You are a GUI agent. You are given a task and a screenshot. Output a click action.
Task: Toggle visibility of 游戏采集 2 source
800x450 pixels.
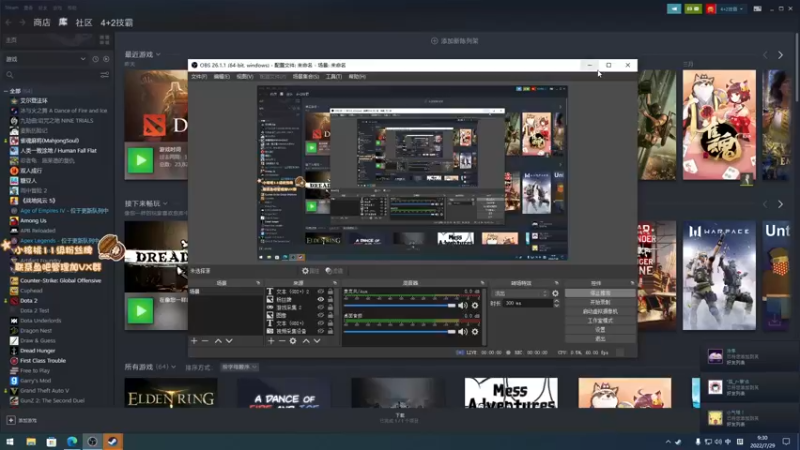[x=320, y=308]
